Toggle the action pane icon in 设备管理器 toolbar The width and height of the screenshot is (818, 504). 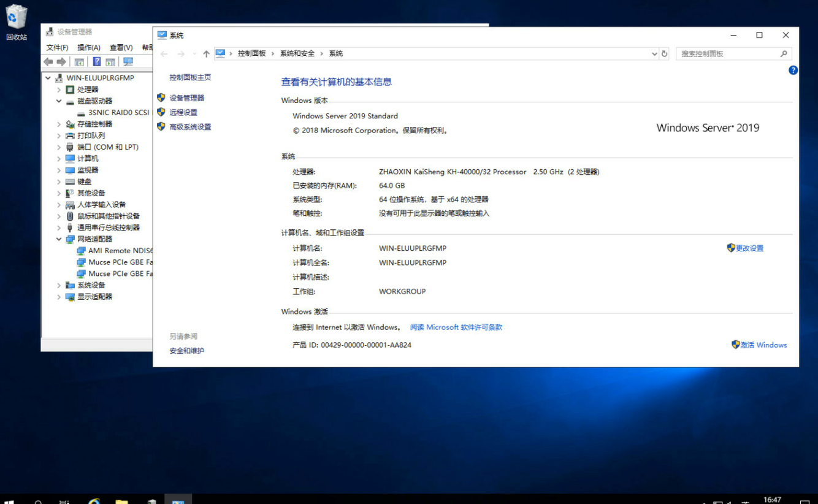pyautogui.click(x=110, y=62)
